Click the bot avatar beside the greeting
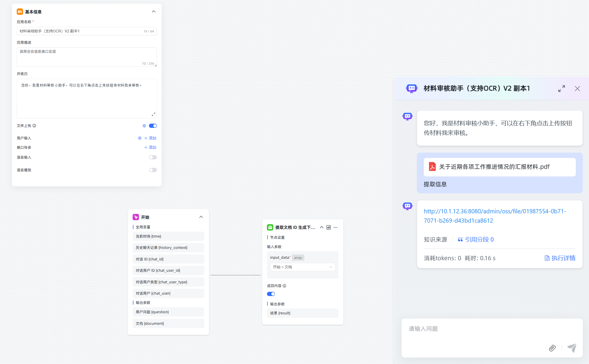Screen dimensions: 589x364 pos(408,116)
